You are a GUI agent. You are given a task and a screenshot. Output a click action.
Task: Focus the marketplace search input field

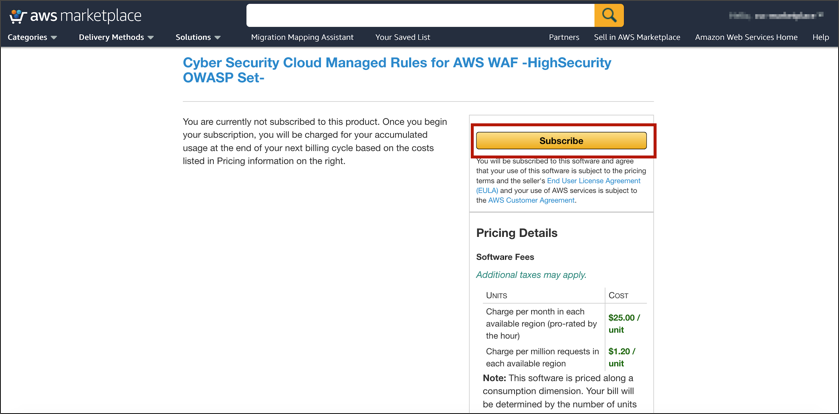420,15
